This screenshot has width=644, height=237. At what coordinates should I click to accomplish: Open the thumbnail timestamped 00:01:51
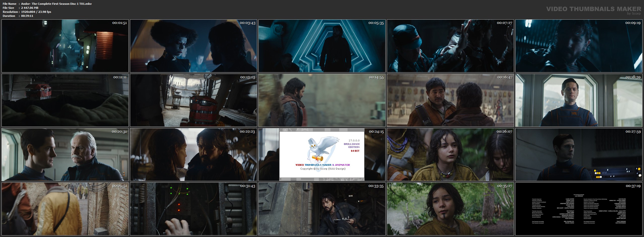pos(65,46)
